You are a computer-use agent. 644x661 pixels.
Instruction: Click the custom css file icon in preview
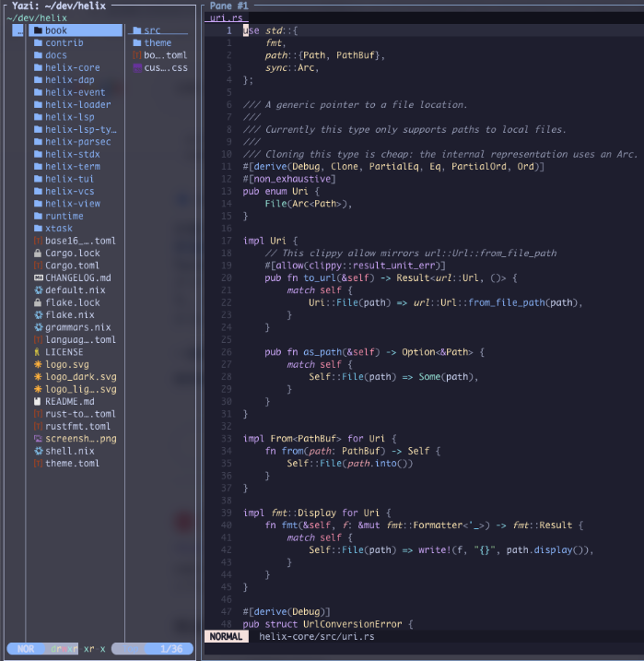[137, 68]
